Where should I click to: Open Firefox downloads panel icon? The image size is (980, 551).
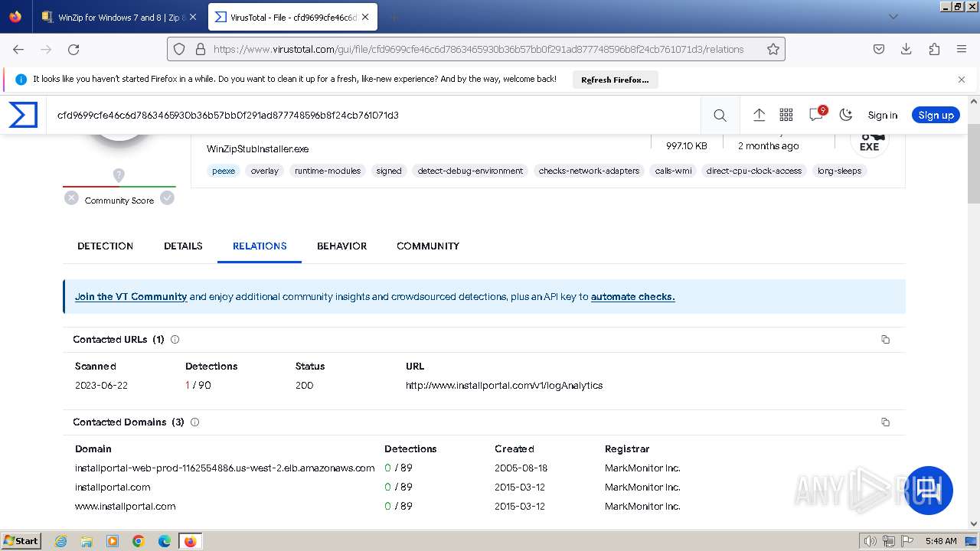[906, 49]
